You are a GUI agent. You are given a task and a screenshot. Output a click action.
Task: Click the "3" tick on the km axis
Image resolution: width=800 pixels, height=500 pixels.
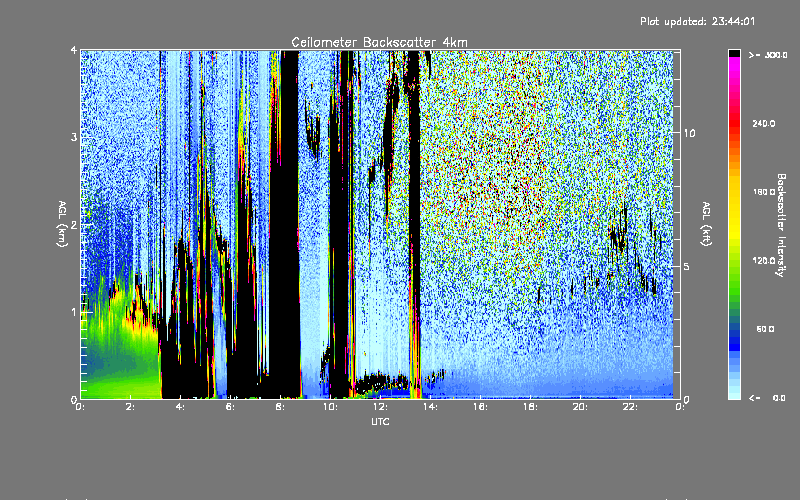coord(74,137)
